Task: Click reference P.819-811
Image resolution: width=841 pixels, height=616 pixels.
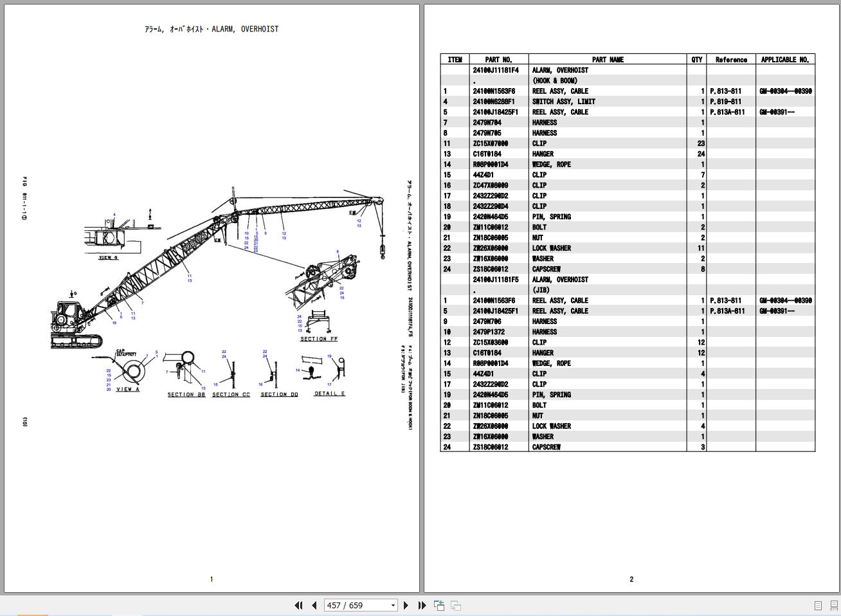Action: pos(725,102)
